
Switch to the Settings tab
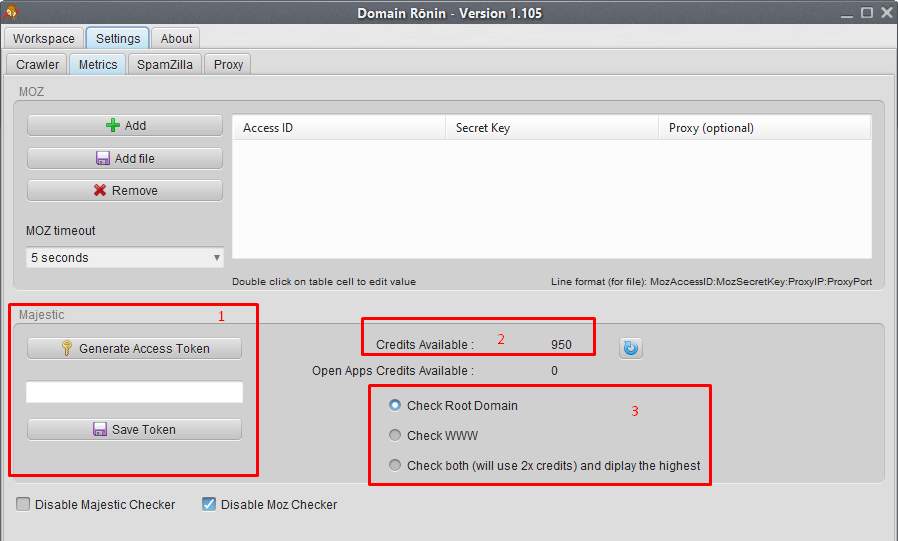(x=118, y=38)
